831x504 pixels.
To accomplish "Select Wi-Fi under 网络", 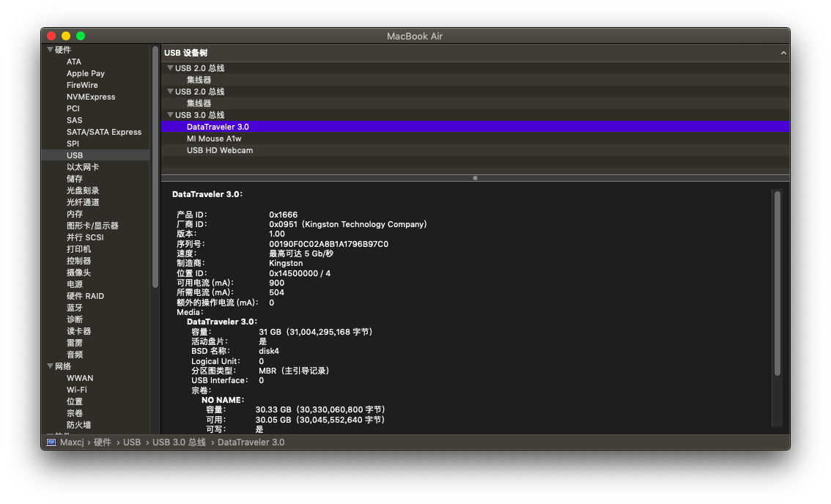I will pyautogui.click(x=76, y=390).
